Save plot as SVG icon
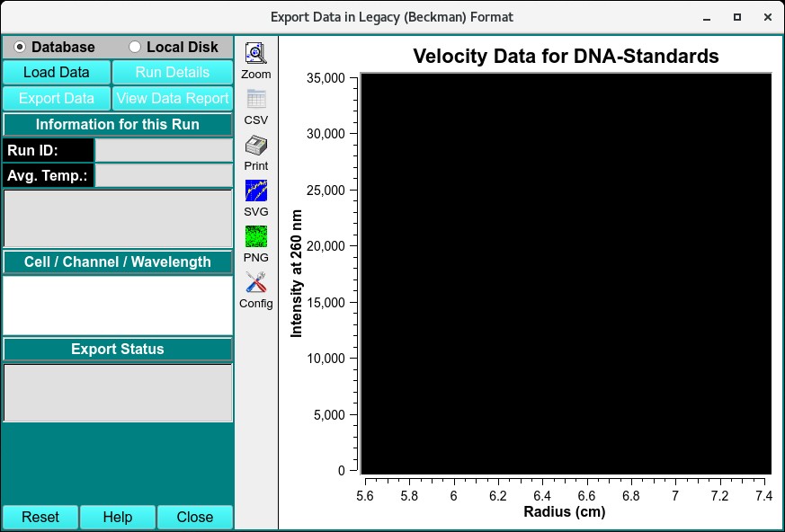Screen dimensions: 785x532 [255, 191]
